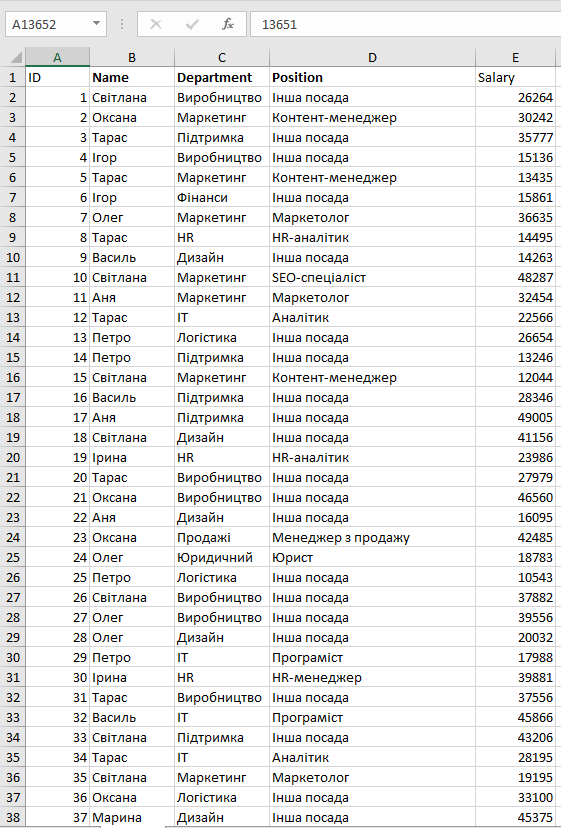This screenshot has width=561, height=828.
Task: Click the Enter checkmark icon in formula bar
Action: pyautogui.click(x=192, y=24)
